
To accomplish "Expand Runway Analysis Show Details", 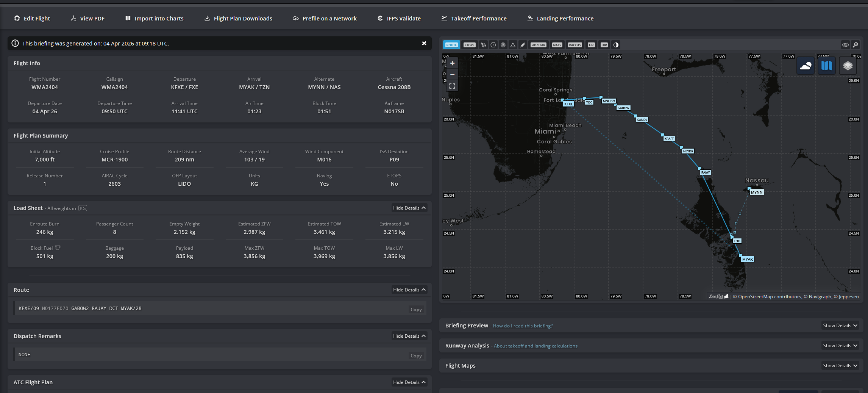I will pos(840,345).
